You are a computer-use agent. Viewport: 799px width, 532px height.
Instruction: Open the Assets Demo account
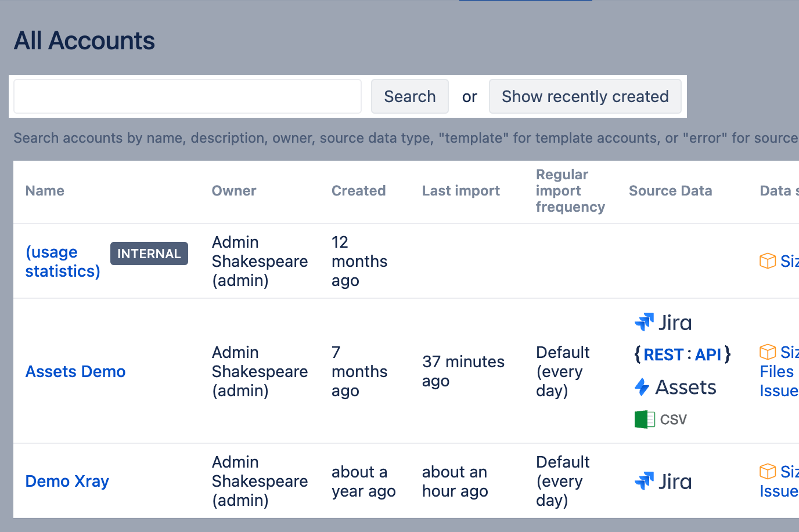point(75,371)
